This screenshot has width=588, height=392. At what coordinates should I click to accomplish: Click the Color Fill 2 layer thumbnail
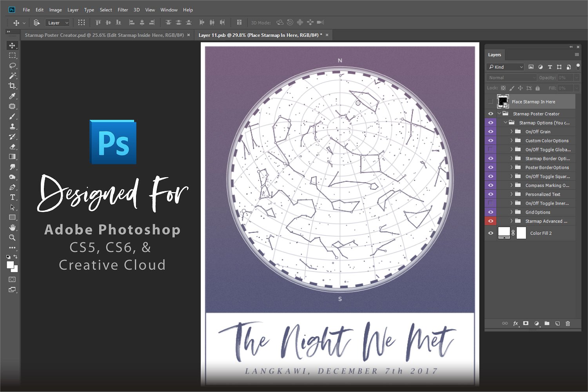point(504,233)
